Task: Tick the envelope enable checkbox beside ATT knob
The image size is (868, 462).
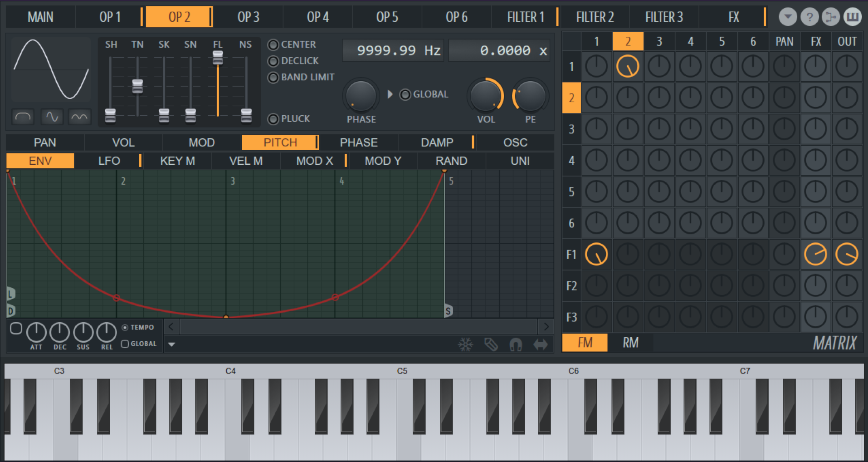Action: 16,328
